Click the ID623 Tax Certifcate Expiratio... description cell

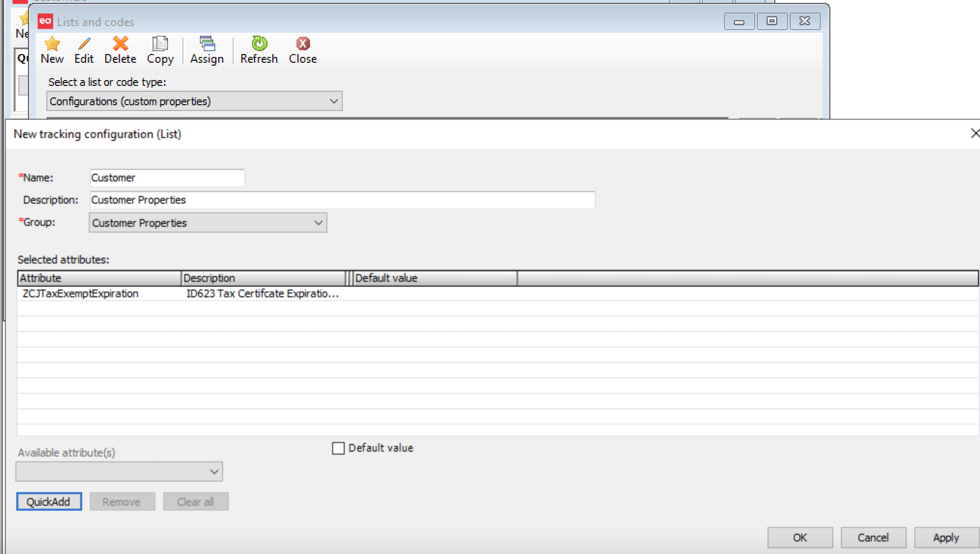pyautogui.click(x=263, y=293)
